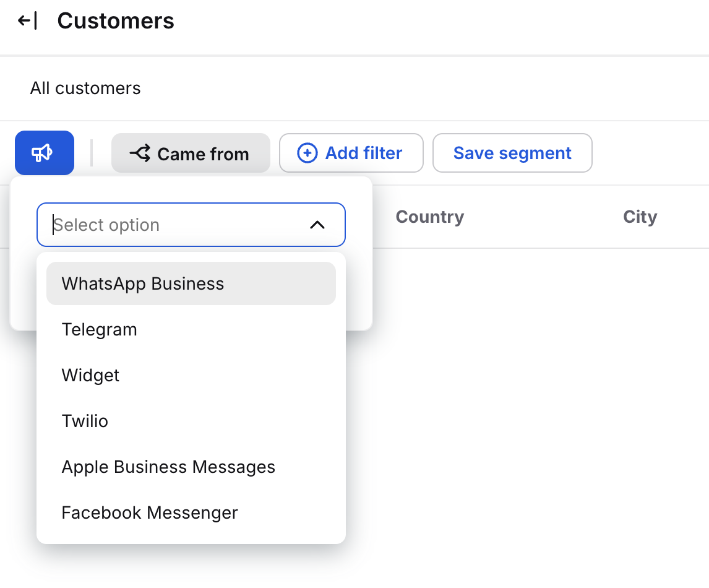The height and width of the screenshot is (588, 709).
Task: Open the Came from filter chip
Action: point(191,153)
